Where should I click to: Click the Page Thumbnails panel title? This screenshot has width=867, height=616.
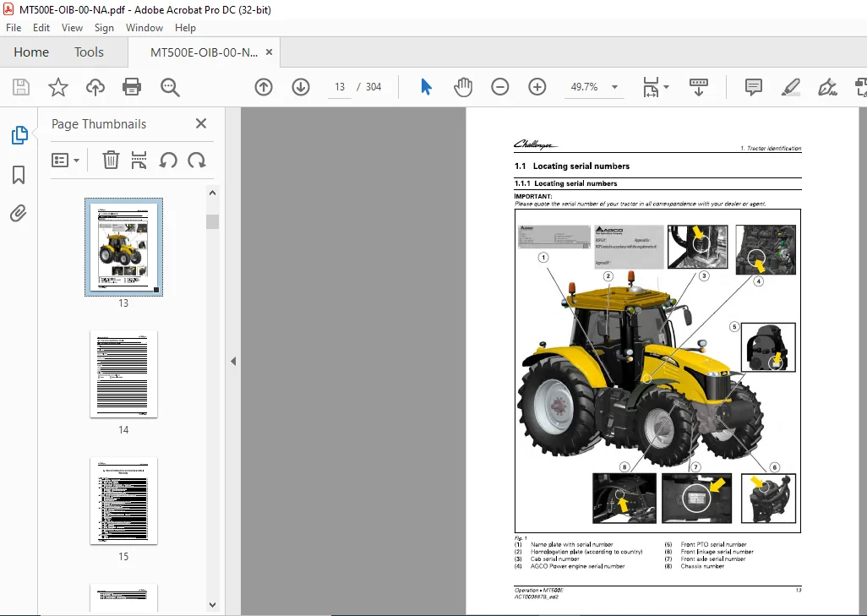(x=99, y=124)
